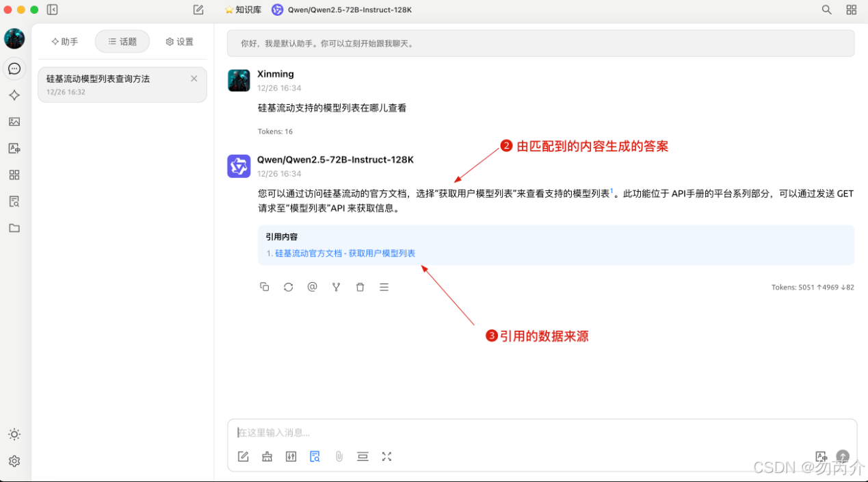Click the default assistant greeting banner
The height and width of the screenshot is (482, 868).
pos(540,43)
